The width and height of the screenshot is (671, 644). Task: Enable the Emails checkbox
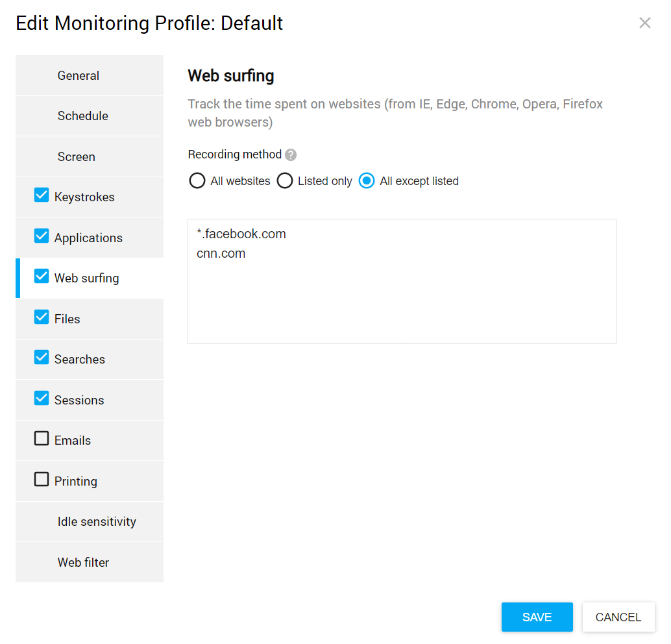[x=42, y=439]
